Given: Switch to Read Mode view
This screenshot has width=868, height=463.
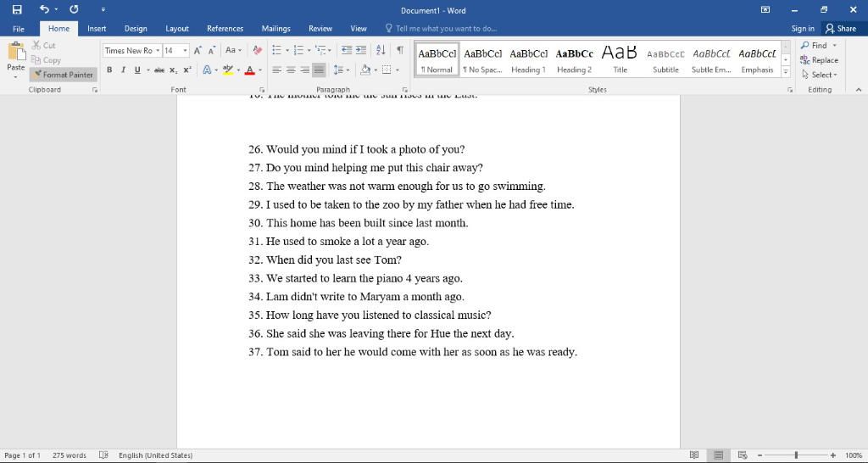Looking at the screenshot, I should tap(694, 455).
